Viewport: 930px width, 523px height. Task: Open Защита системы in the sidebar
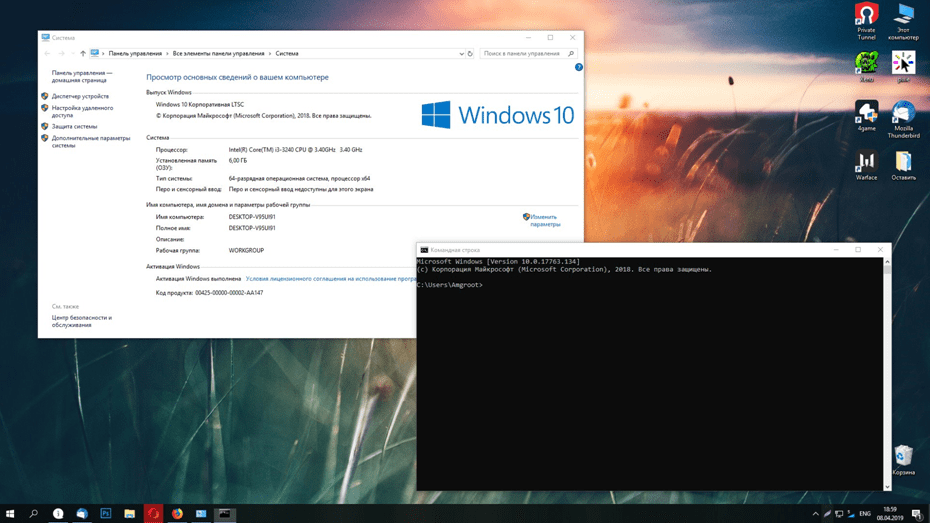tap(74, 127)
